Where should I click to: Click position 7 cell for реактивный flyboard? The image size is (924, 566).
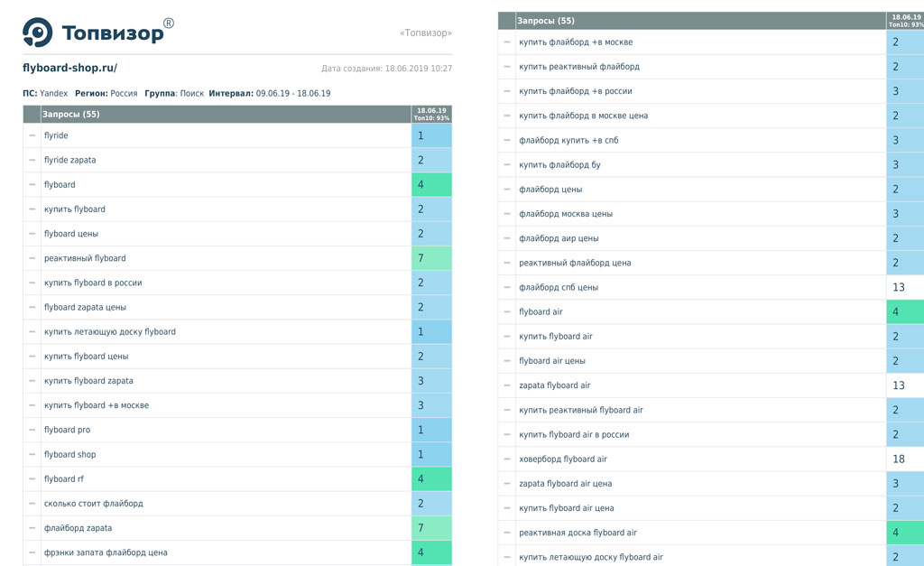(x=431, y=258)
